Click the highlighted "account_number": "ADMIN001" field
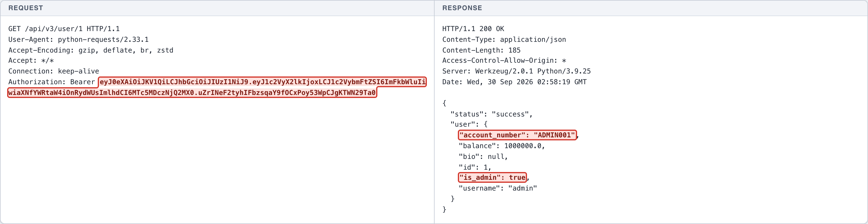This screenshot has height=224, width=868. (517, 135)
